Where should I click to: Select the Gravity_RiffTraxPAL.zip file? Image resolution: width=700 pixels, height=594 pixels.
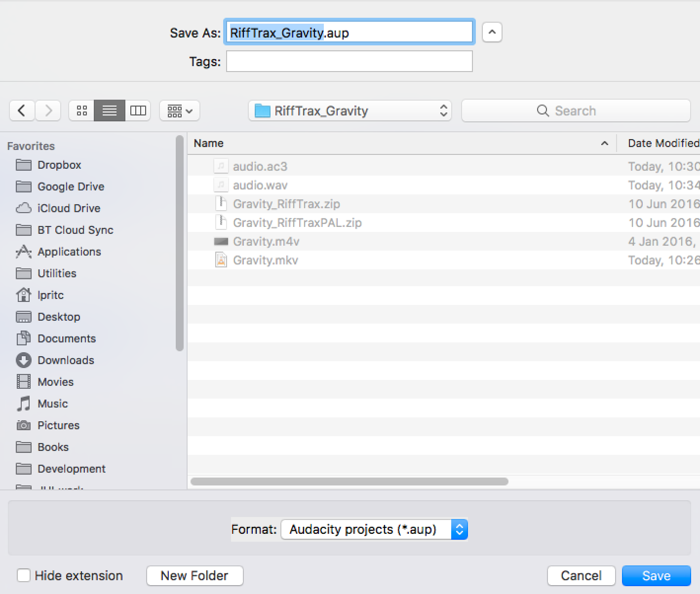click(x=444, y=223)
